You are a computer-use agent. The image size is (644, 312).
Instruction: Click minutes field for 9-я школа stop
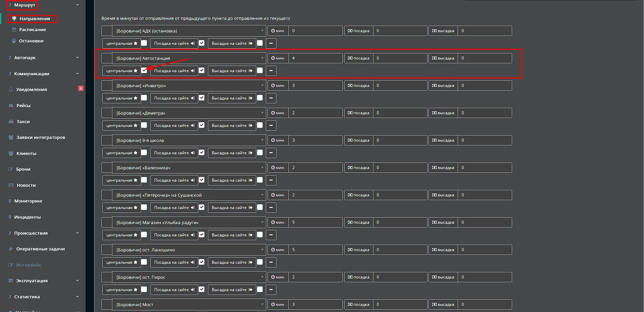(x=315, y=140)
